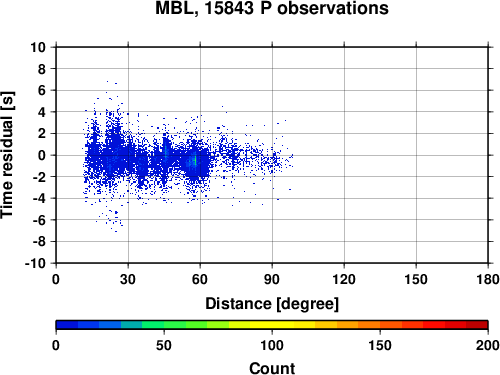500x375 pixels.
Task: Click the x-axis tick label '180'
Action: 488,279
